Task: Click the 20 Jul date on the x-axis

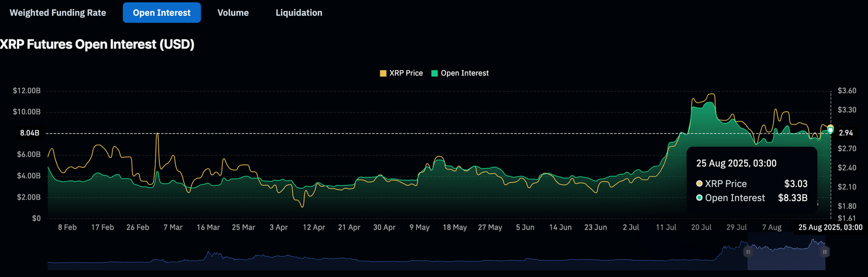Action: pos(701,227)
